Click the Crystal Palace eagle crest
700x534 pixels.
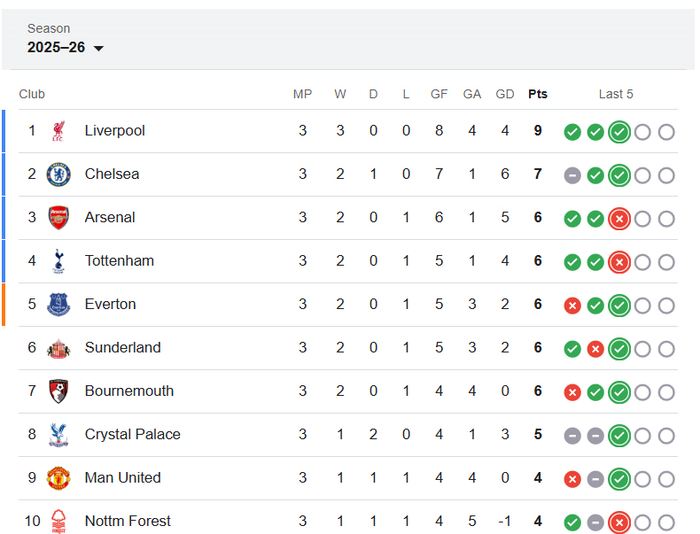pyautogui.click(x=58, y=434)
